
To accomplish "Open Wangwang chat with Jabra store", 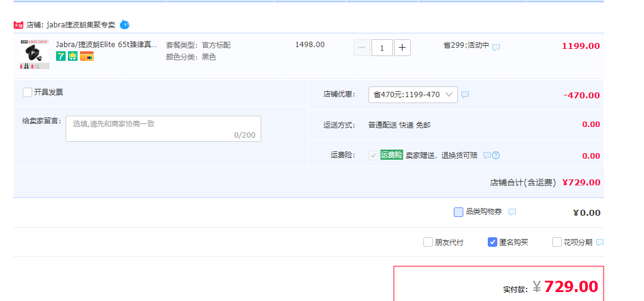I will coord(125,25).
